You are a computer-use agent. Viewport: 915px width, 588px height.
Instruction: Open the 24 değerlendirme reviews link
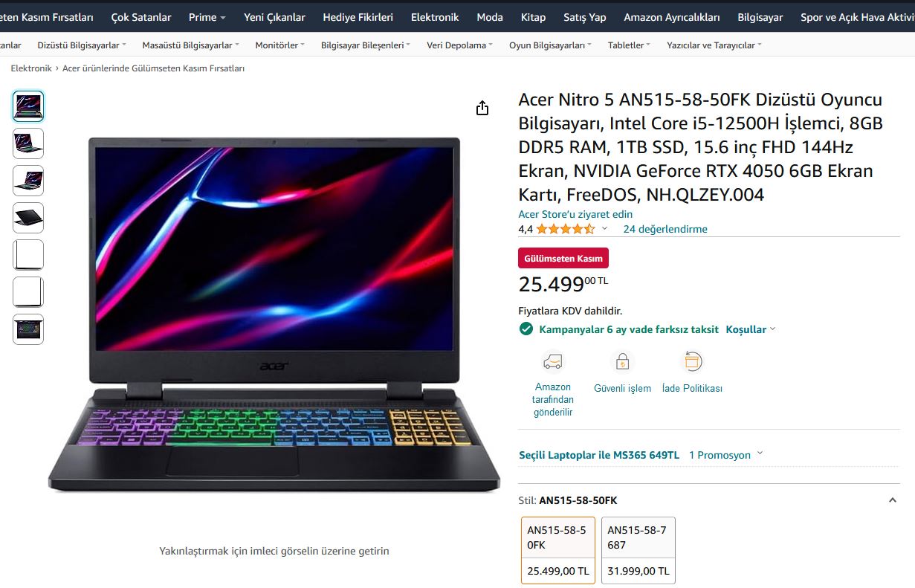[x=665, y=229]
